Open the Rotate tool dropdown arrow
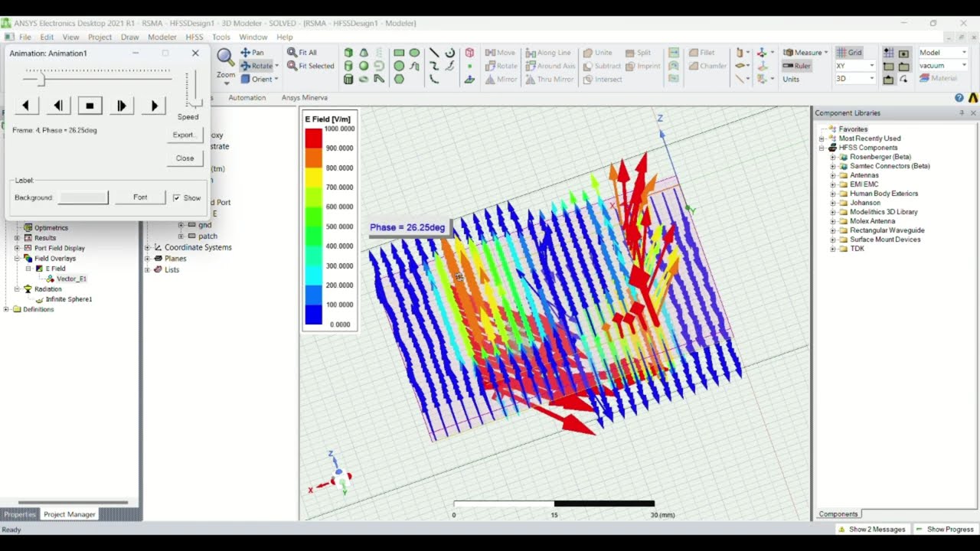The image size is (980, 551). pyautogui.click(x=279, y=66)
